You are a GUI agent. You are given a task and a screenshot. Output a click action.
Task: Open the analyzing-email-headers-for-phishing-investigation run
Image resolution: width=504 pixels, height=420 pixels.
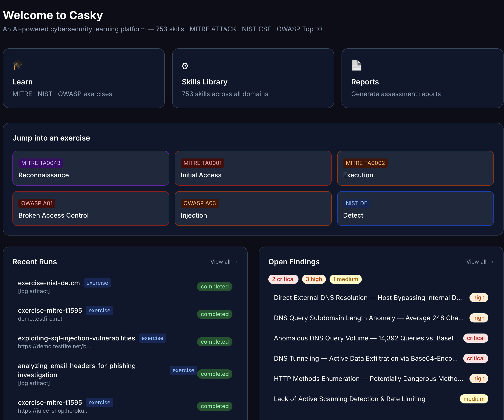tap(125, 374)
